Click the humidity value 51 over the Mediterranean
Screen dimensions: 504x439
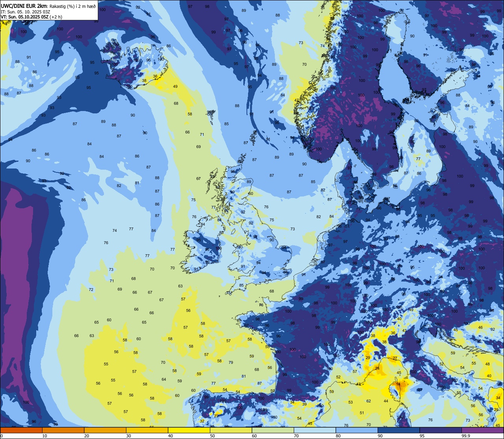tap(362, 413)
